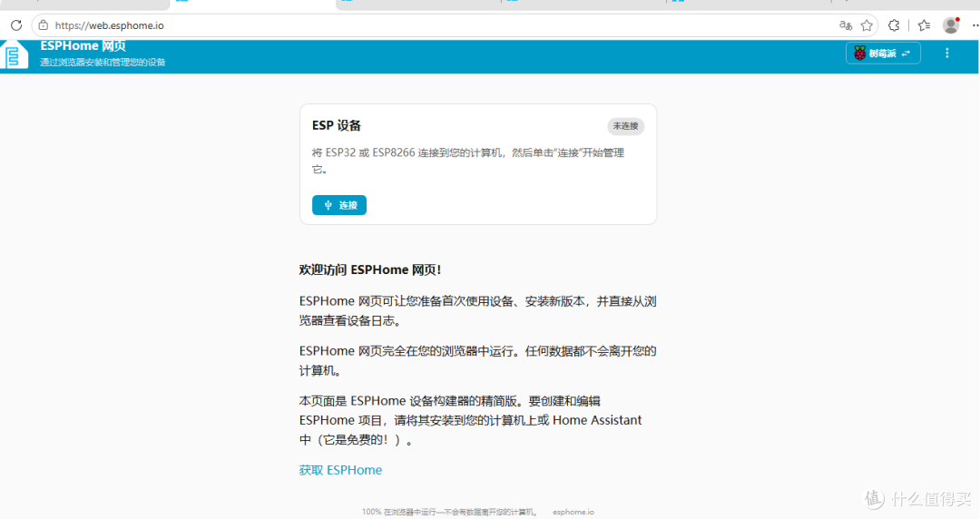Click the 连接 connect button
The height and width of the screenshot is (519, 980).
tap(339, 205)
